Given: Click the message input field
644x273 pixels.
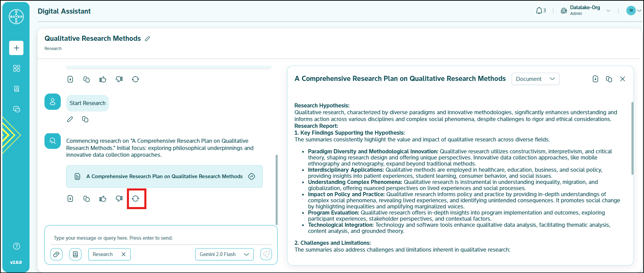Looking at the screenshot, I should click(161, 238).
